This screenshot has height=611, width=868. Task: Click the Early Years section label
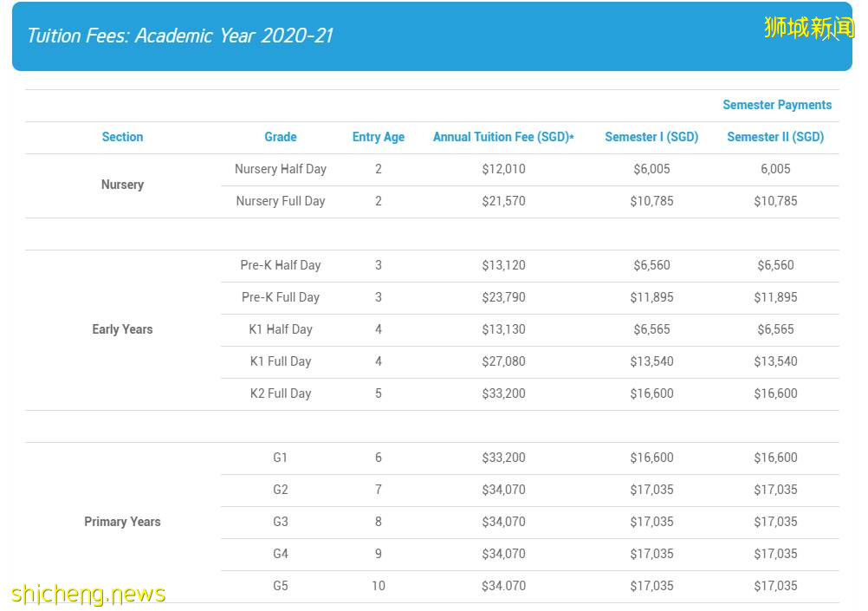pyautogui.click(x=122, y=329)
